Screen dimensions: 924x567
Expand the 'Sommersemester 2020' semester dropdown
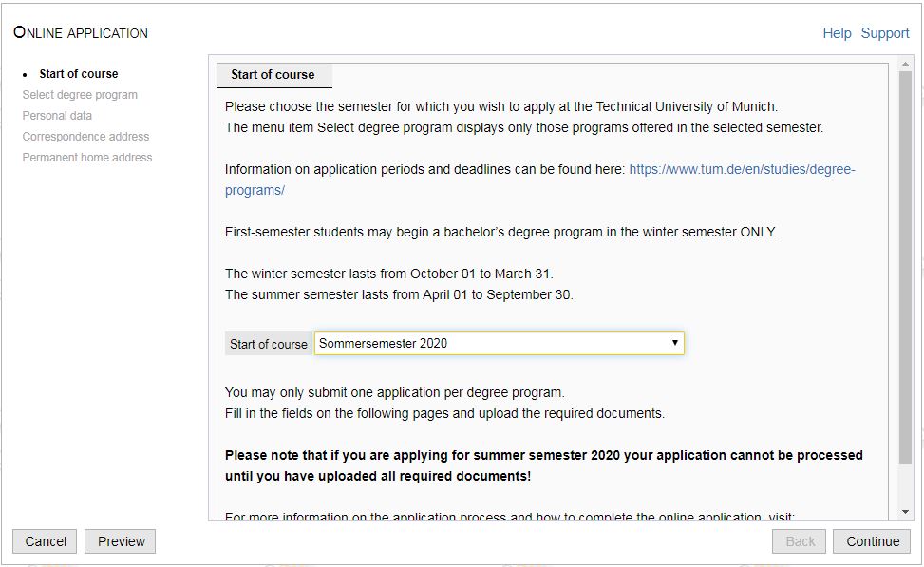pyautogui.click(x=499, y=344)
